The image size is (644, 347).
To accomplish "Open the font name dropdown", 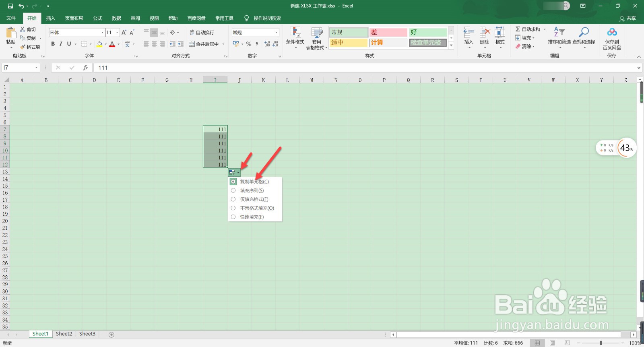I will point(102,33).
